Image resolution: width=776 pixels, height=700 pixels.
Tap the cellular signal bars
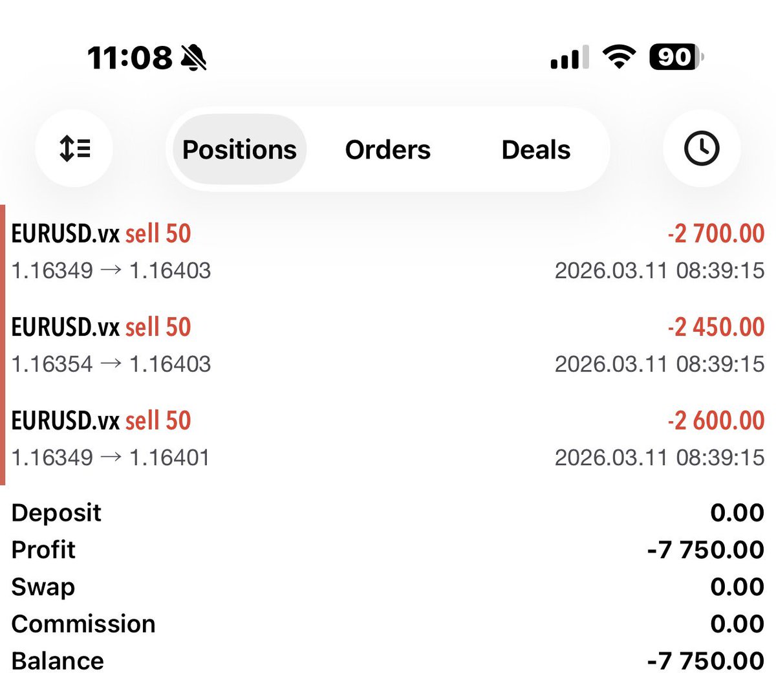[569, 57]
